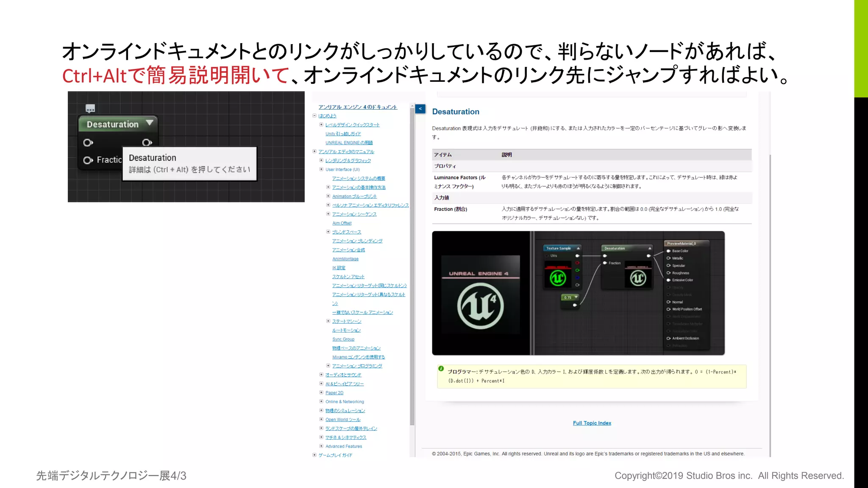Open Paper 2D link
This screenshot has width=868, height=488.
pyautogui.click(x=334, y=393)
